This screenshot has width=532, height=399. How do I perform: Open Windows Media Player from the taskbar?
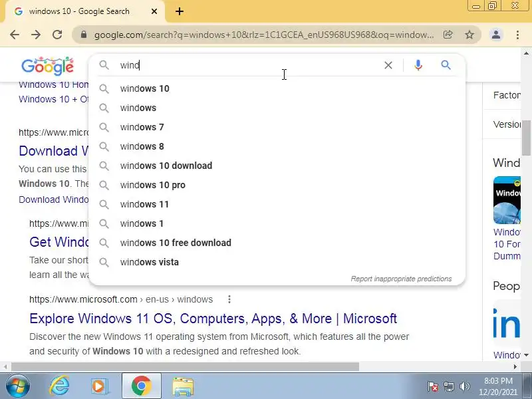click(99, 386)
